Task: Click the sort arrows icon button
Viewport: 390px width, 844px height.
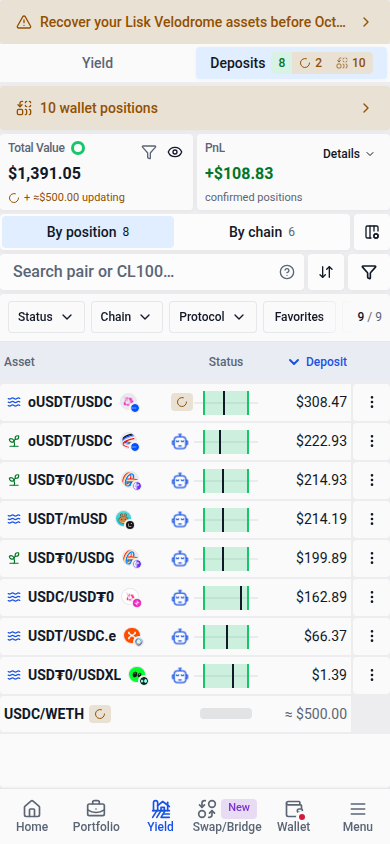Action: [326, 272]
